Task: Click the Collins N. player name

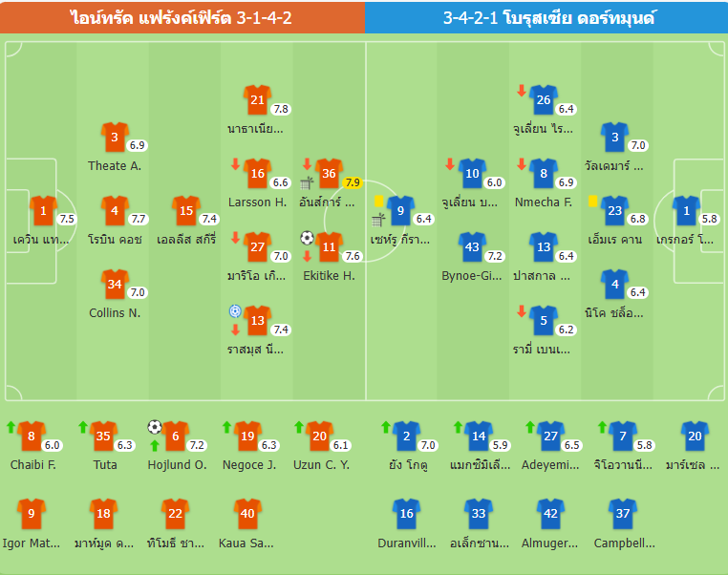Action: pos(115,312)
